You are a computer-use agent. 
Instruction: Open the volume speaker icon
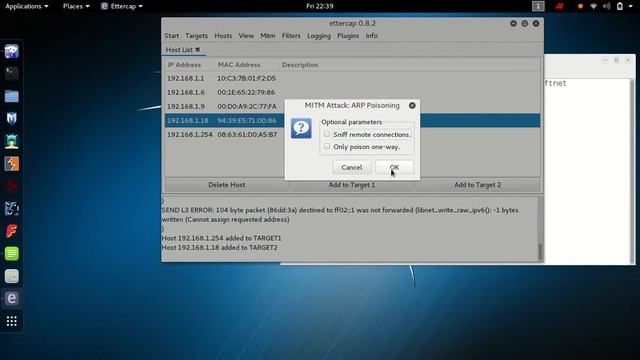pyautogui.click(x=607, y=6)
